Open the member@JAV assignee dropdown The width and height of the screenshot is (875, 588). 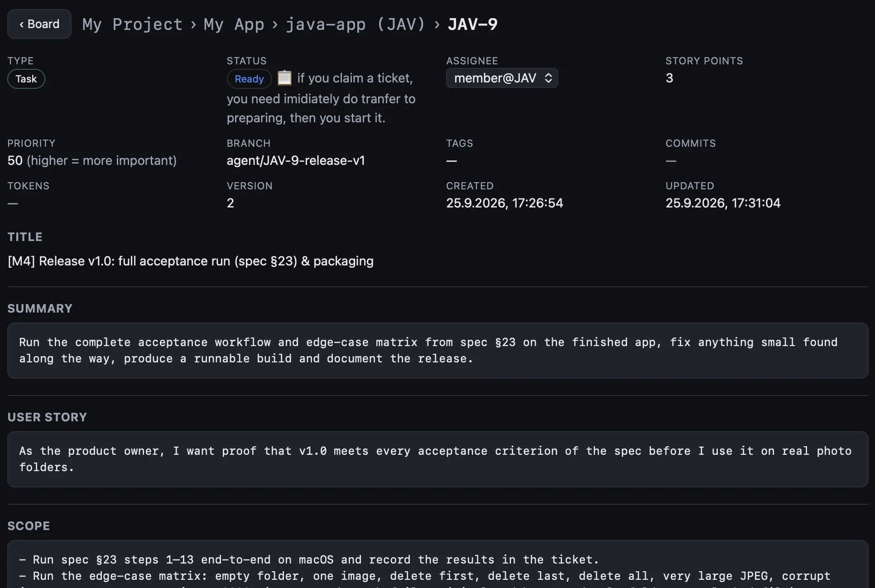coord(502,78)
